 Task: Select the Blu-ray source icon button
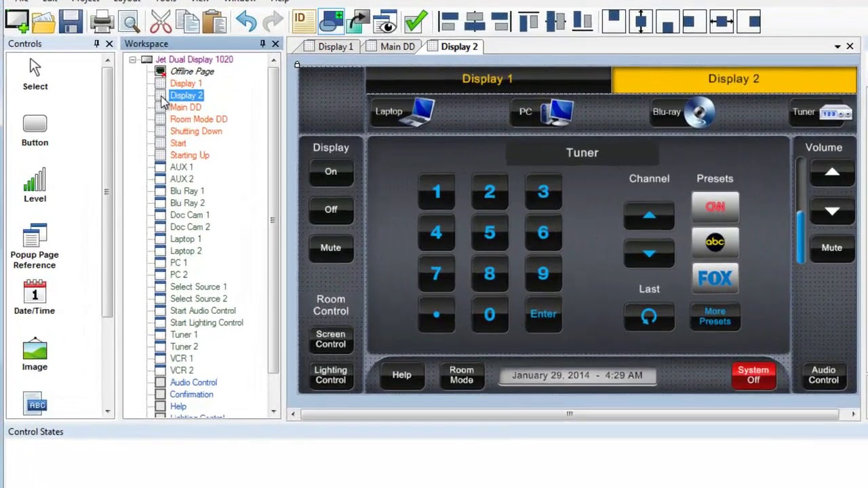pos(683,112)
